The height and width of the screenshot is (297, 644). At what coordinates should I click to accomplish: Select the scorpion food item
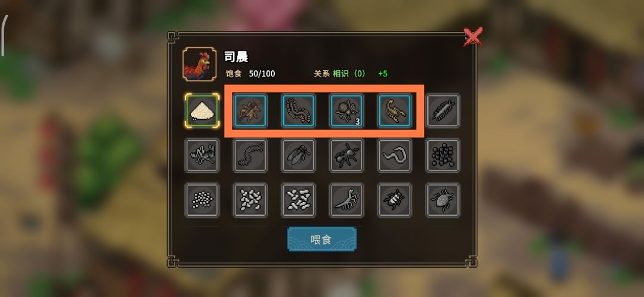coord(395,110)
